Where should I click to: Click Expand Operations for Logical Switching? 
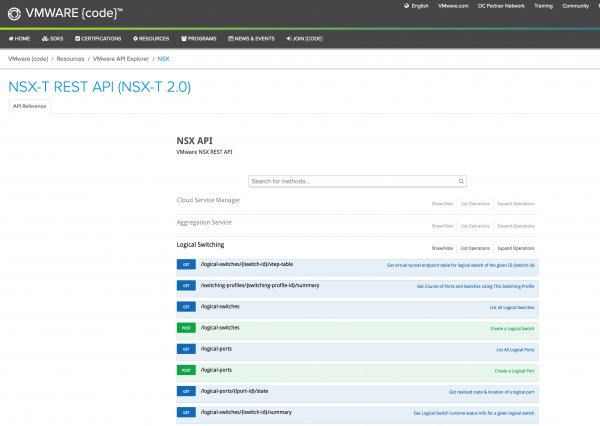pos(516,248)
